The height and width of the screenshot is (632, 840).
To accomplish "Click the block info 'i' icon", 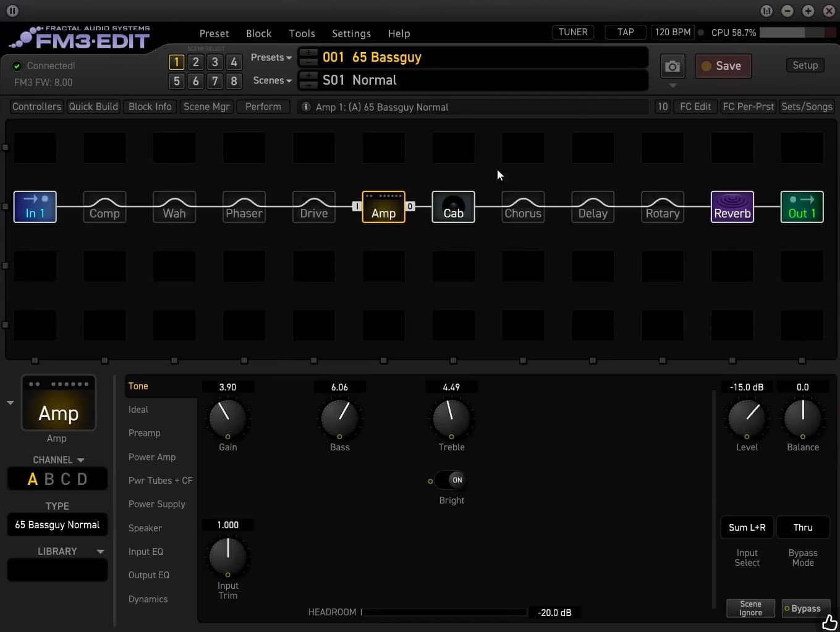I will [305, 107].
